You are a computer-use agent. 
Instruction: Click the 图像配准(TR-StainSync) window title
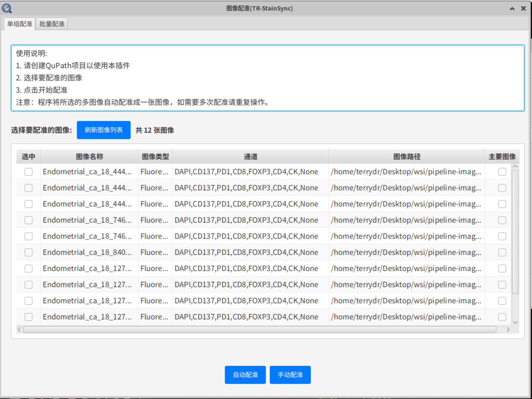pos(260,8)
